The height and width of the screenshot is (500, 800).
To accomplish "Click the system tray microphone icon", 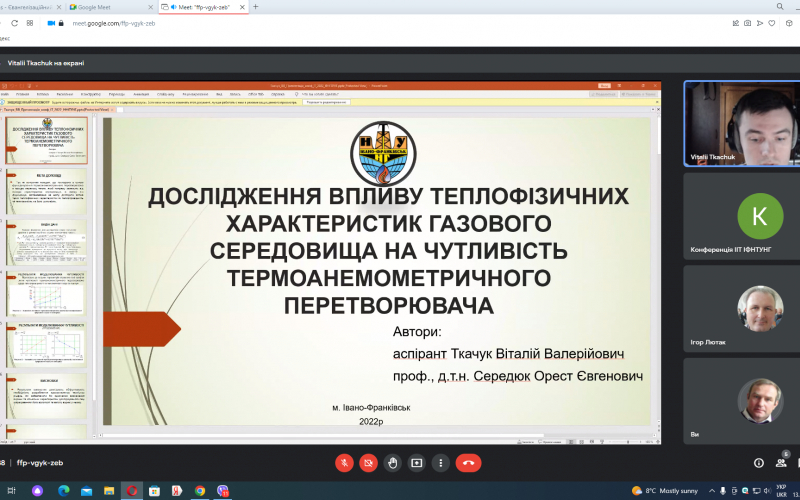I will click(x=723, y=491).
